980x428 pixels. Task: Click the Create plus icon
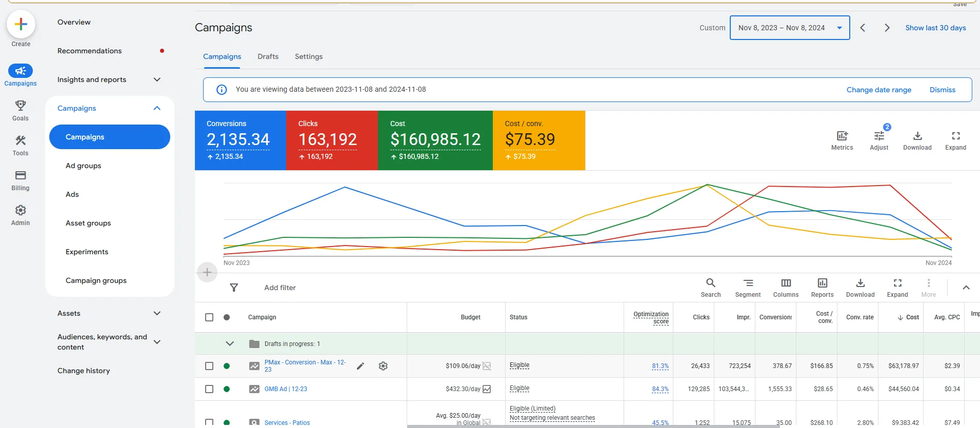(x=21, y=25)
